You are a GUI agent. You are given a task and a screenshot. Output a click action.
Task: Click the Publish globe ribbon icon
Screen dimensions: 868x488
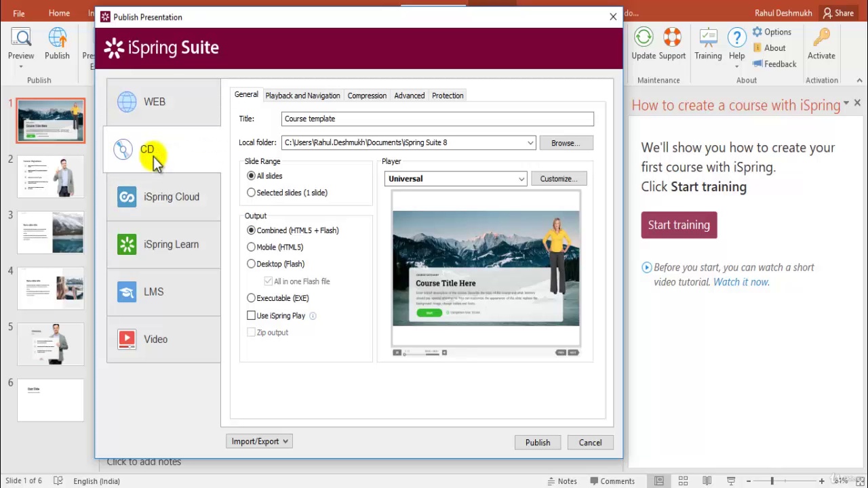(58, 38)
